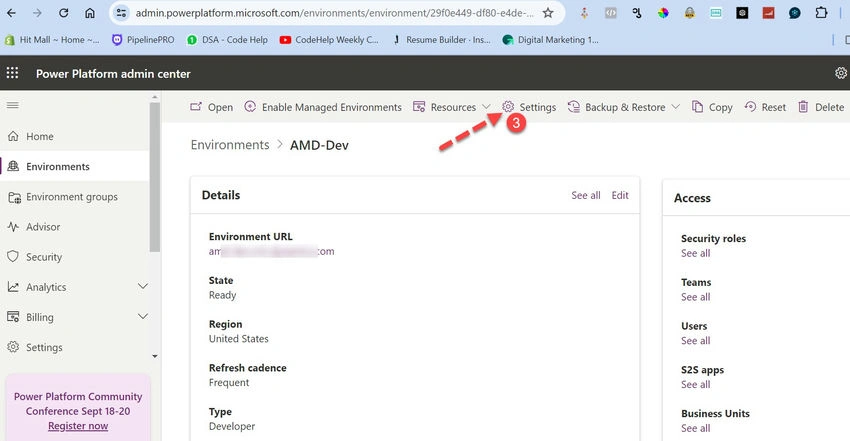The image size is (850, 441).
Task: Click the Delete trash icon
Action: (803, 107)
